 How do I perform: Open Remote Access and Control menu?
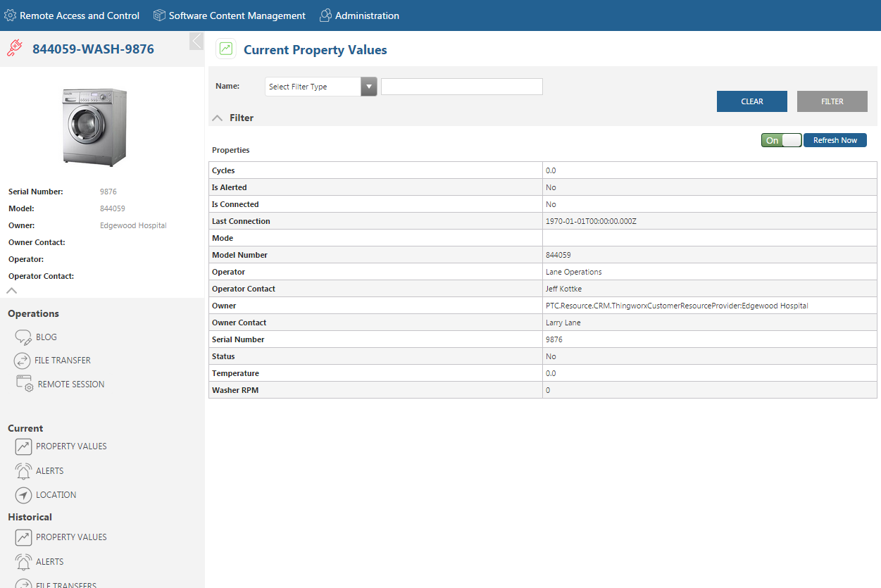[x=72, y=15]
